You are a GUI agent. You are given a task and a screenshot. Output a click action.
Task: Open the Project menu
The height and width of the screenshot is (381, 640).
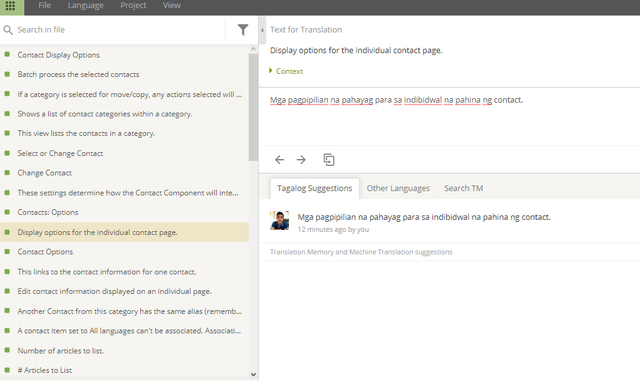point(133,5)
